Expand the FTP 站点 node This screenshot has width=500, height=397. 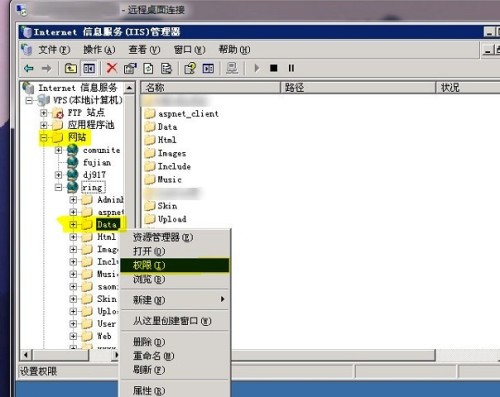[43, 113]
